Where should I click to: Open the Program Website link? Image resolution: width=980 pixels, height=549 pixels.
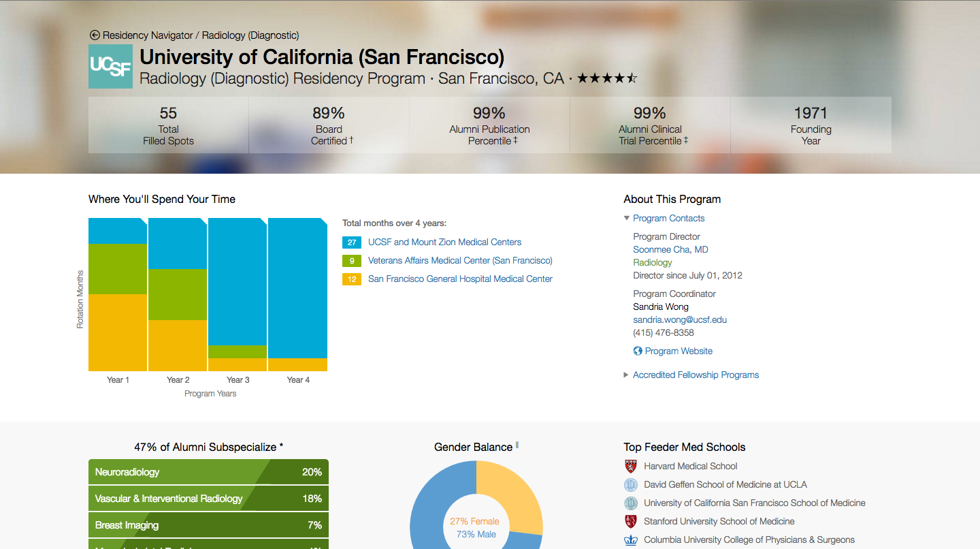point(679,351)
